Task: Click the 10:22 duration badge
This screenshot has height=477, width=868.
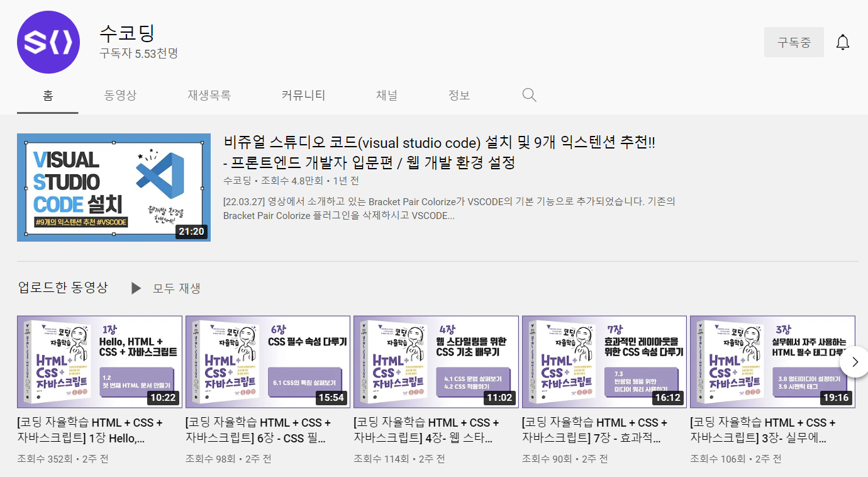Action: 164,398
